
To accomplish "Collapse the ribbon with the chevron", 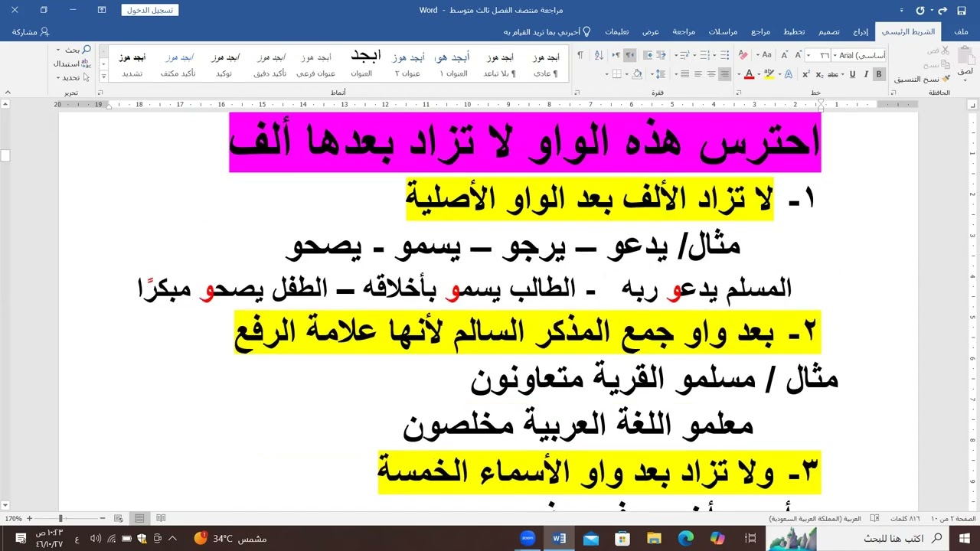I will [7, 92].
